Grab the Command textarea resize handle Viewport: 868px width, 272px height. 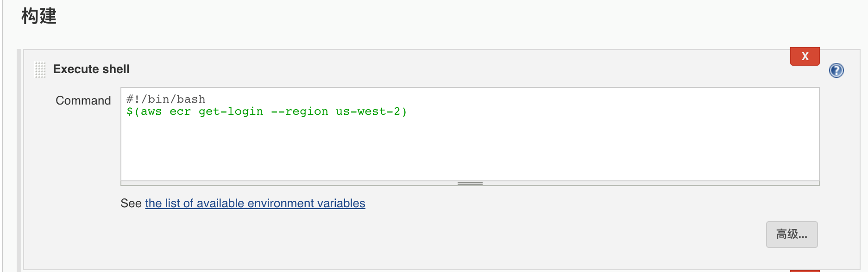470,184
